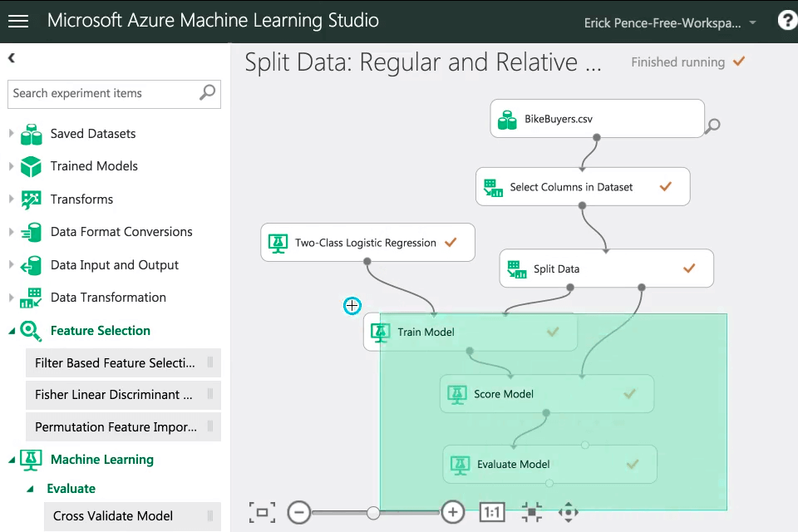Screen dimensions: 798x532
Task: Collapse the module palette with back arrow
Action: click(12, 58)
